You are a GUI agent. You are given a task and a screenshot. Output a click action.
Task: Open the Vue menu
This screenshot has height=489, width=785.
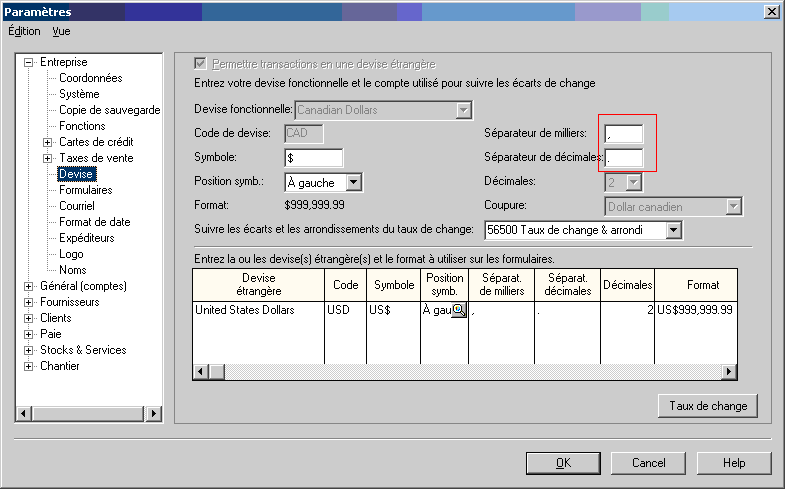coord(62,31)
